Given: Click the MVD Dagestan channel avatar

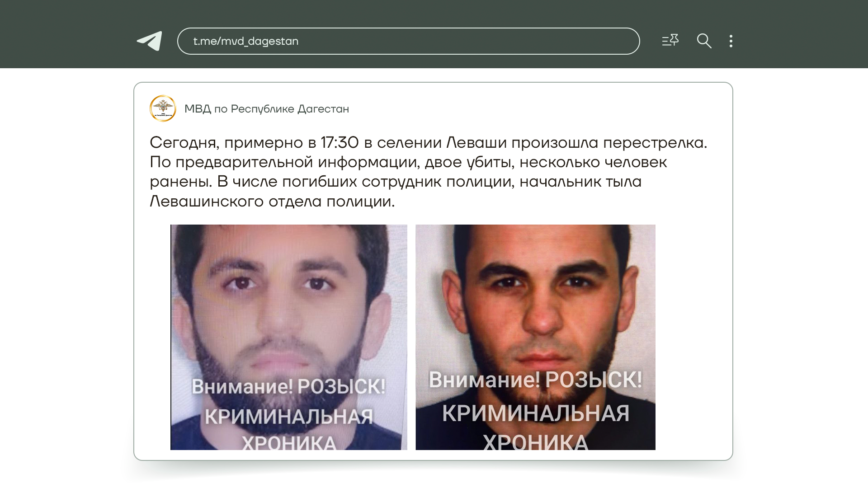Looking at the screenshot, I should (163, 108).
